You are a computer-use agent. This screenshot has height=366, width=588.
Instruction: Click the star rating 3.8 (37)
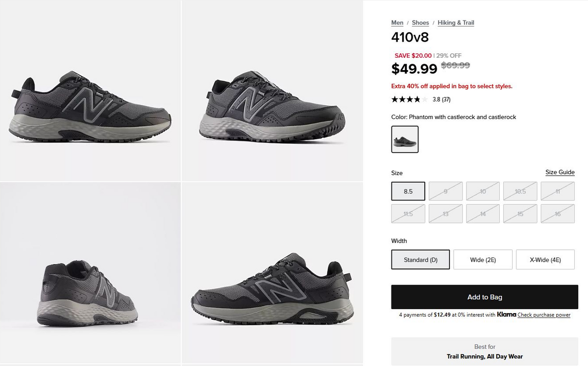[x=421, y=99]
